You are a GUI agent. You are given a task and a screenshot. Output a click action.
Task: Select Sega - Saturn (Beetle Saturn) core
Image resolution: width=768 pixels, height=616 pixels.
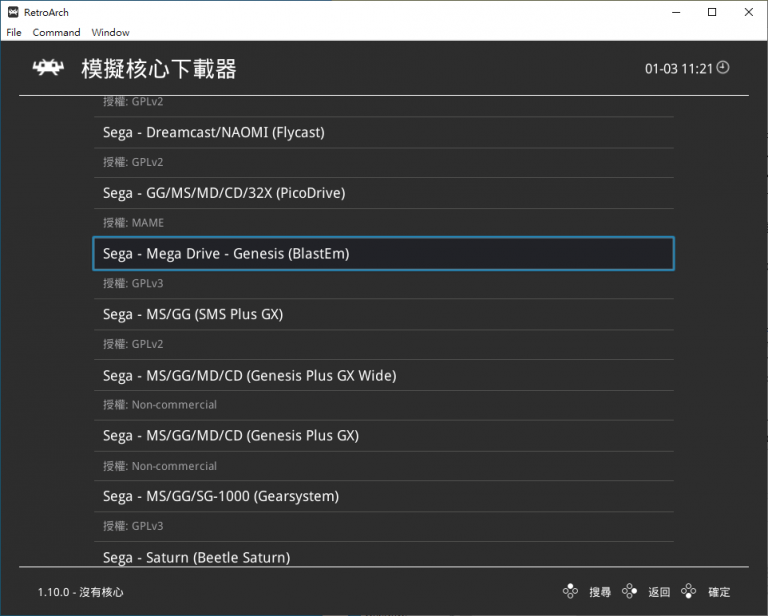click(384, 556)
